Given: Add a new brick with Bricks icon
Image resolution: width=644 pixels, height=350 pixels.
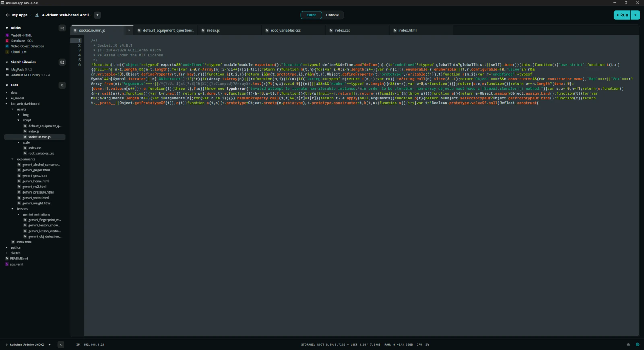Looking at the screenshot, I should tap(62, 28).
